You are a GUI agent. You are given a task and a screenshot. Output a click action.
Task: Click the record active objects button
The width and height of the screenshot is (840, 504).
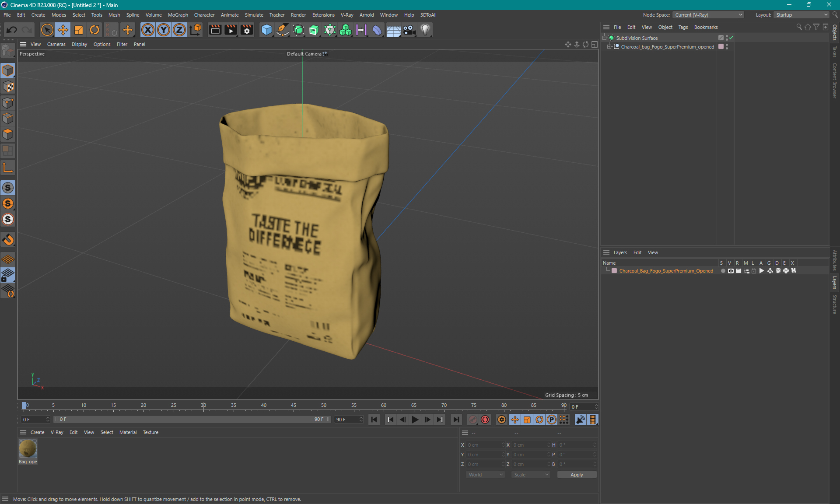coord(473,420)
